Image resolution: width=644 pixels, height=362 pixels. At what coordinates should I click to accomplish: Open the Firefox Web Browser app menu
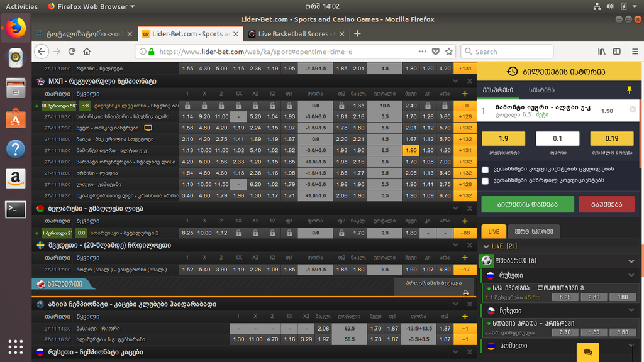point(91,6)
